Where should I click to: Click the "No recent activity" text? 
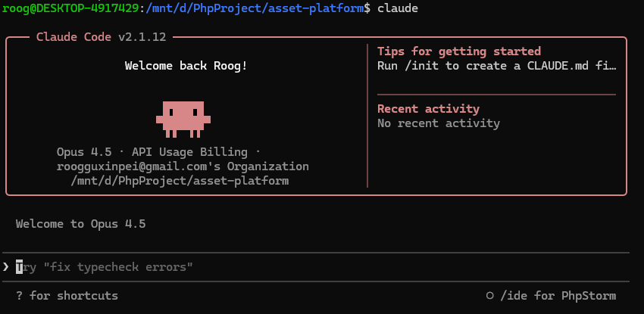click(x=438, y=123)
